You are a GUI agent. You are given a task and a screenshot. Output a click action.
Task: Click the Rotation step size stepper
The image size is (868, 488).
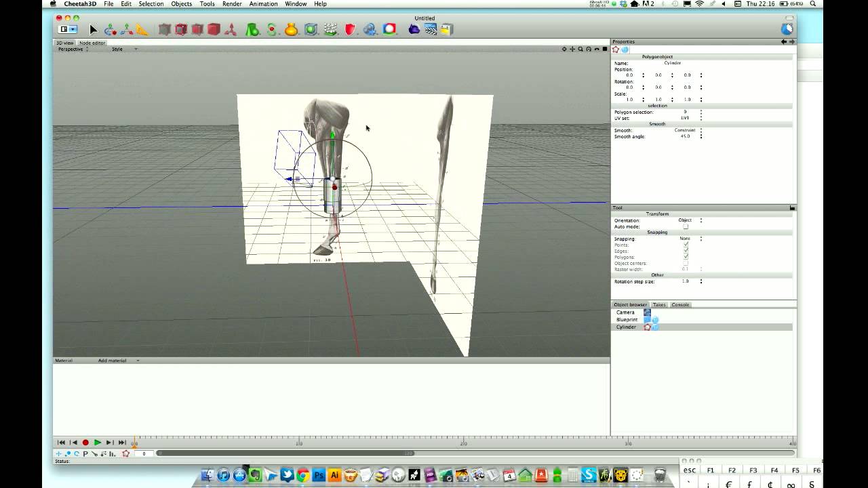coord(701,281)
